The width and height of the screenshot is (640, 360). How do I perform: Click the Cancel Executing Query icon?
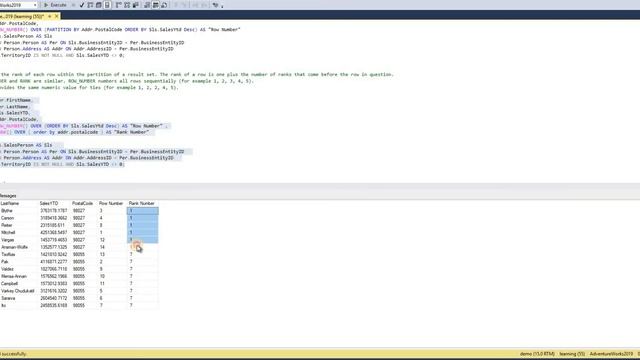coord(73,5)
